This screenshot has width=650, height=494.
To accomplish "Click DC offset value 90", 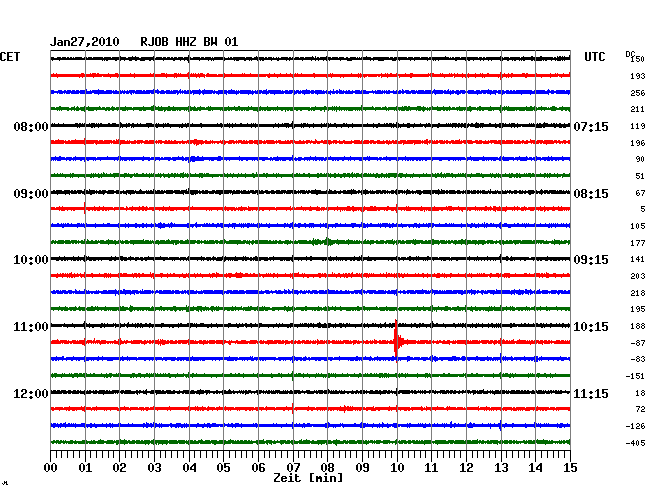I will pyautogui.click(x=640, y=159).
